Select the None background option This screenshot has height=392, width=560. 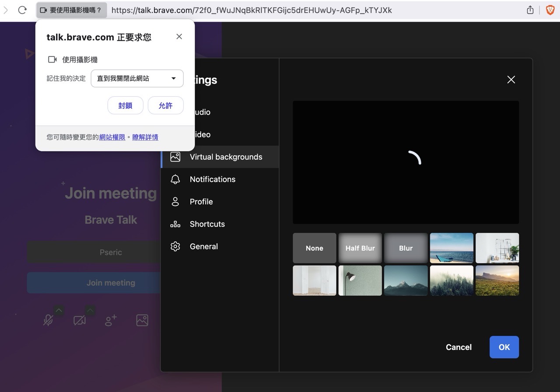(x=315, y=248)
